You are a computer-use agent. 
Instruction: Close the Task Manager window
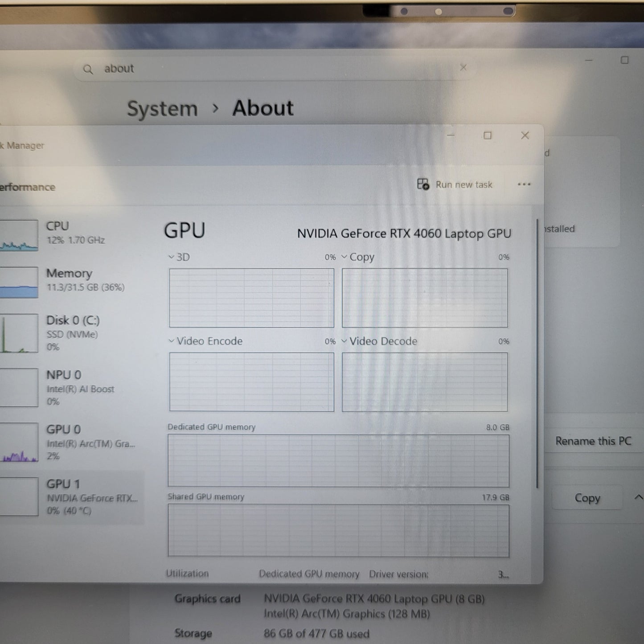(x=525, y=135)
